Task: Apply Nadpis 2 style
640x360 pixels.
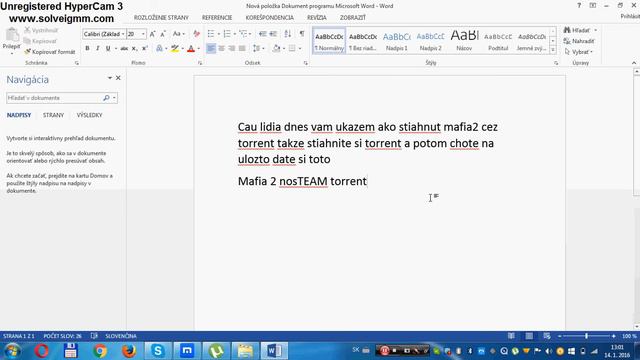Action: pyautogui.click(x=430, y=41)
